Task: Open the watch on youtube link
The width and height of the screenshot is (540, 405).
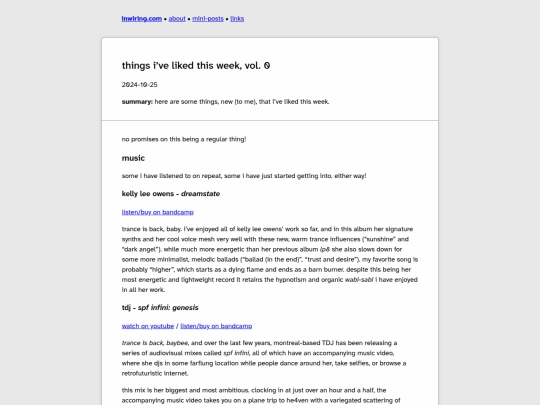Action: coord(148,326)
